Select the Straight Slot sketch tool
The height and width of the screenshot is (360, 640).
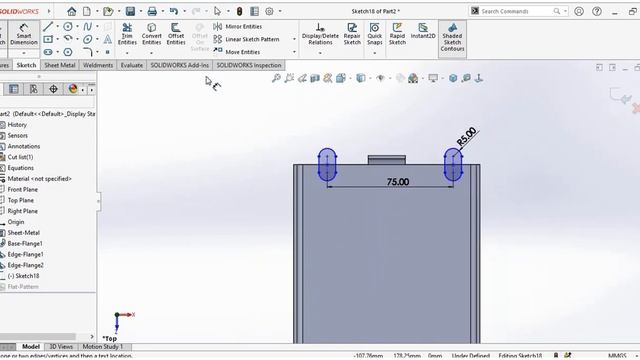tap(48, 52)
